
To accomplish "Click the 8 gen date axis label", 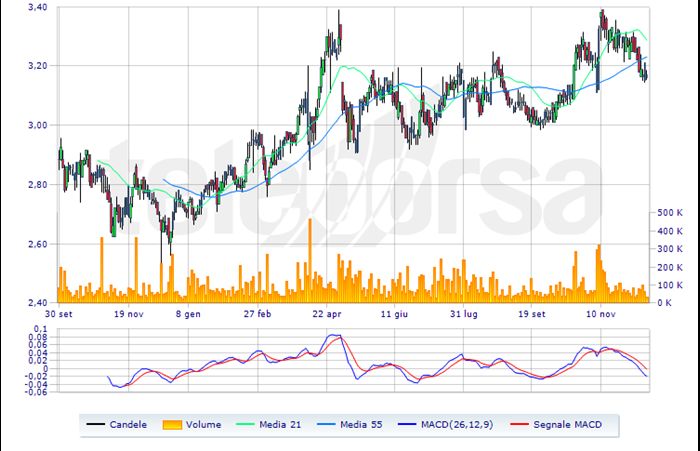I will [188, 313].
